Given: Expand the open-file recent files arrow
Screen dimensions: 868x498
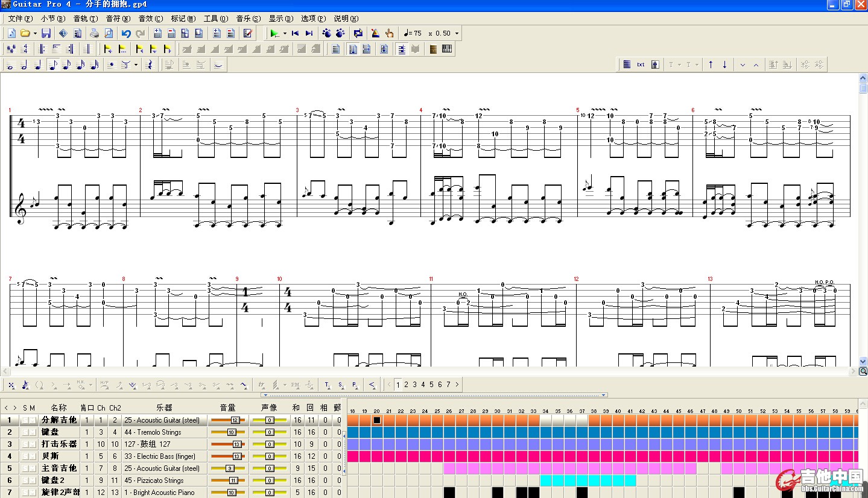Looking at the screenshot, I should [35, 33].
